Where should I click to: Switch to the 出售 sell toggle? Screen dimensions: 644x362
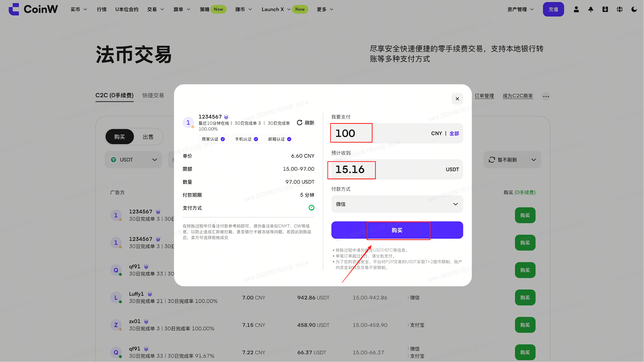[x=148, y=137]
